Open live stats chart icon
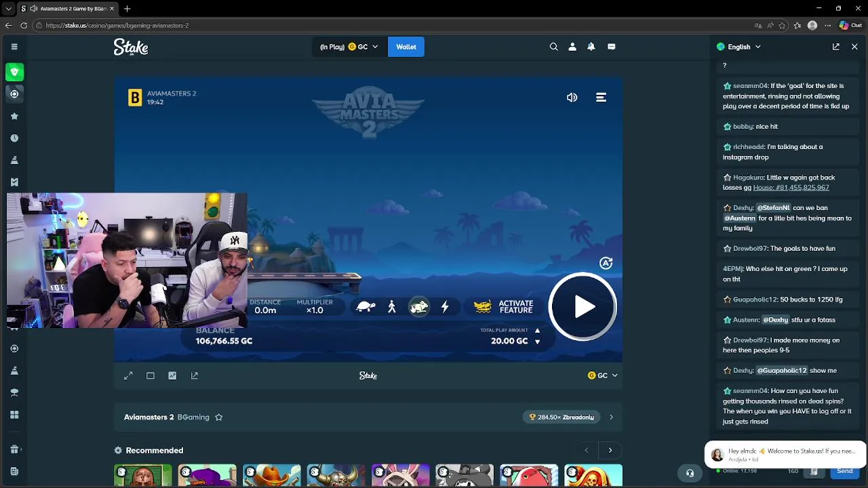The height and width of the screenshot is (488, 868). [x=172, y=375]
